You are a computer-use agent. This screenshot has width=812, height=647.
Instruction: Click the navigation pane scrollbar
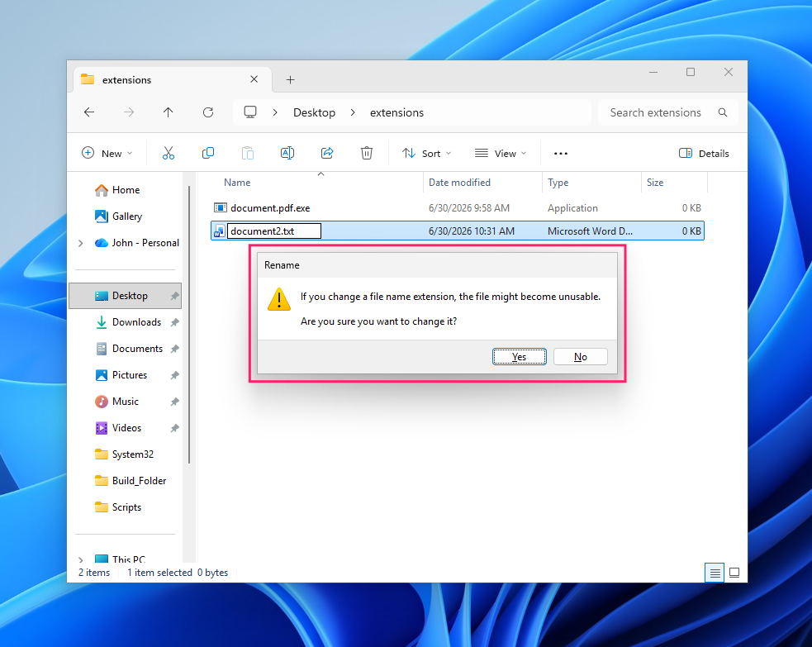(189, 325)
